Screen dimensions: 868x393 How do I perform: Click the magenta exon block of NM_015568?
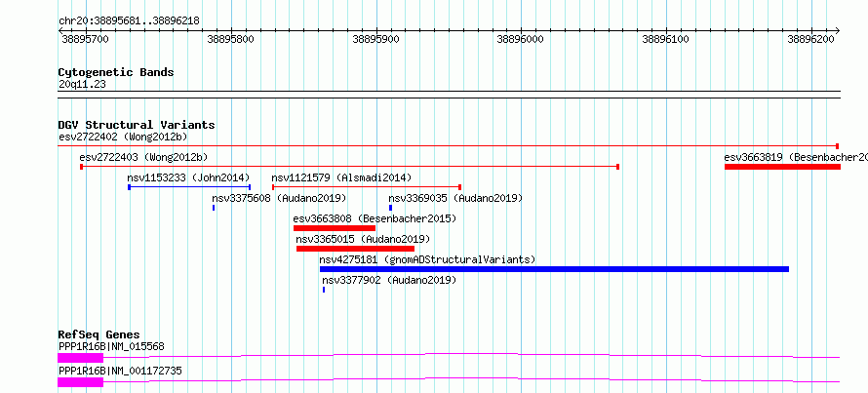click(80, 358)
